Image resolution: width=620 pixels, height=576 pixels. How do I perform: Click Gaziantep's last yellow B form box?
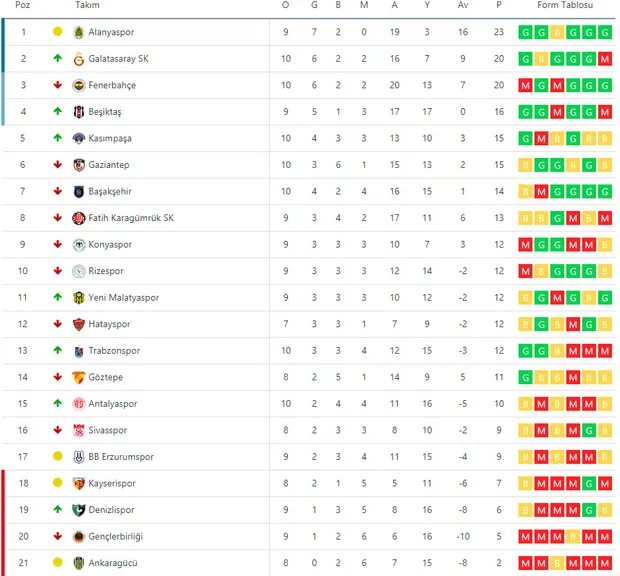(x=605, y=165)
